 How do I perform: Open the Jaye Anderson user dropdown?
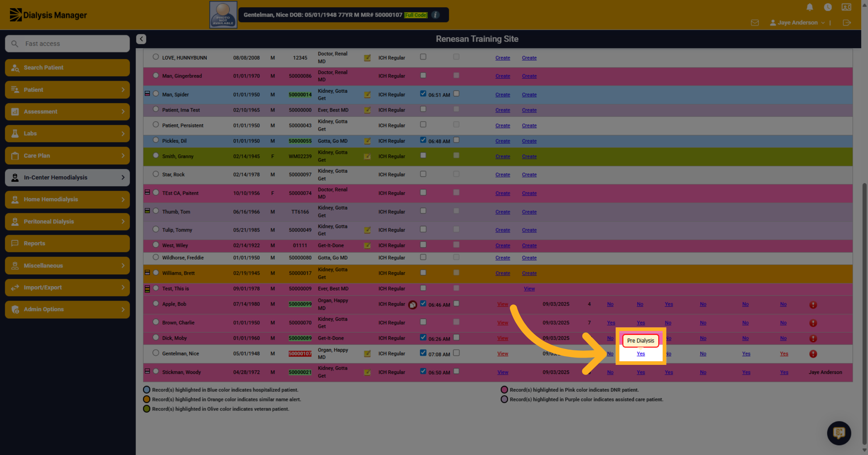(797, 23)
